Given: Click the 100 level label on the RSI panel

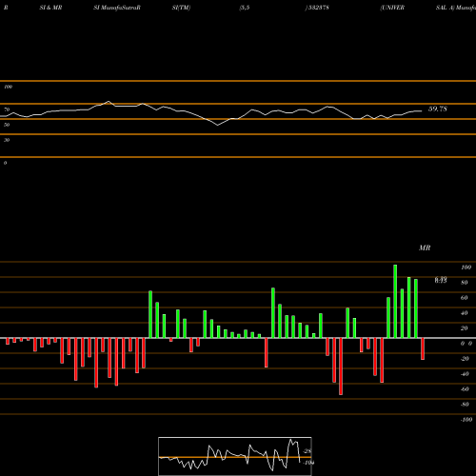Looking at the screenshot, I should coord(8,87).
